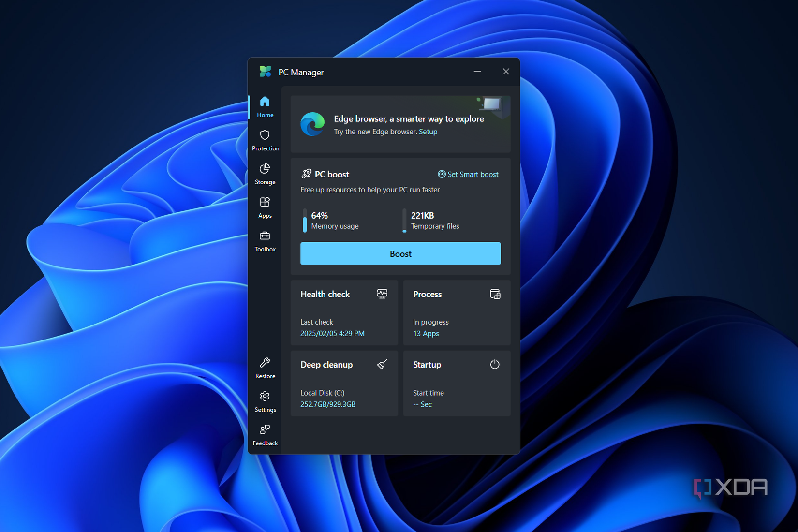Open Set Smart boost options
Viewport: 798px width, 532px height.
[x=468, y=174]
